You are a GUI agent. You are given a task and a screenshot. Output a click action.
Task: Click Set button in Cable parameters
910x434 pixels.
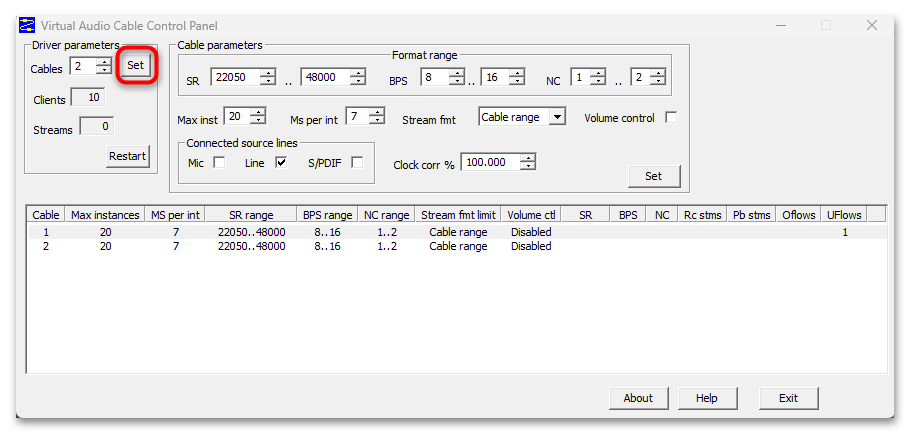[x=653, y=176]
